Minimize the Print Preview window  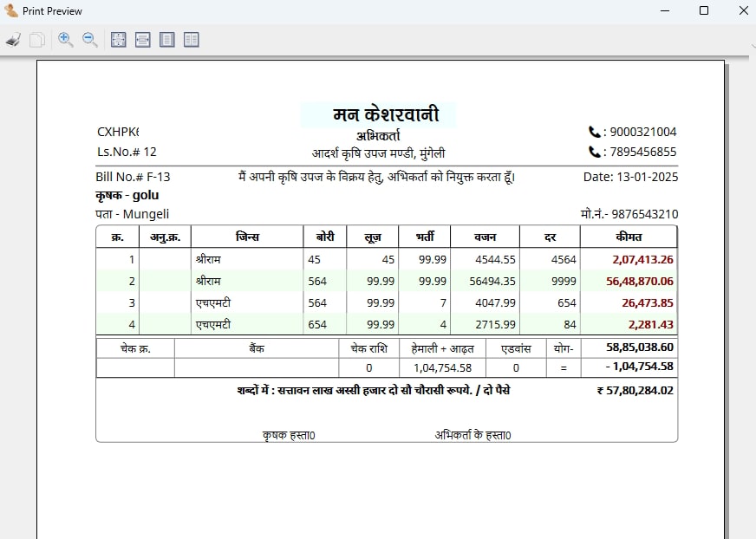[x=665, y=10]
